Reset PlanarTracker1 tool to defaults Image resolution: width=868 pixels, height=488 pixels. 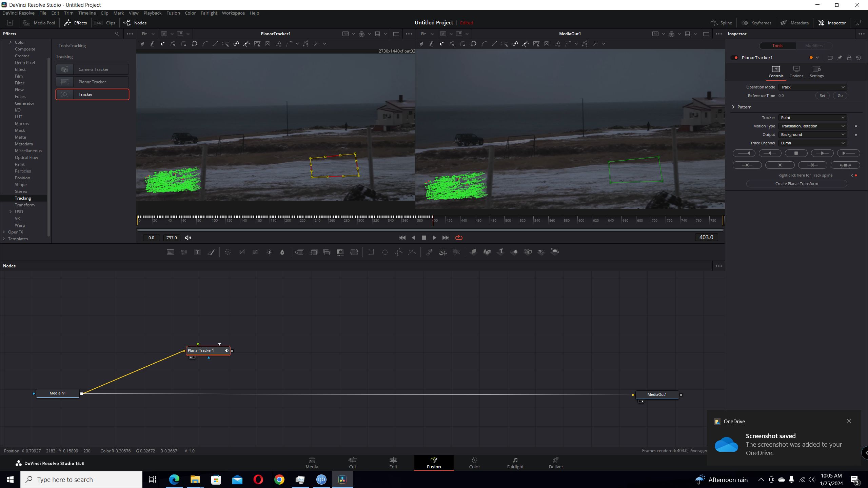(859, 58)
